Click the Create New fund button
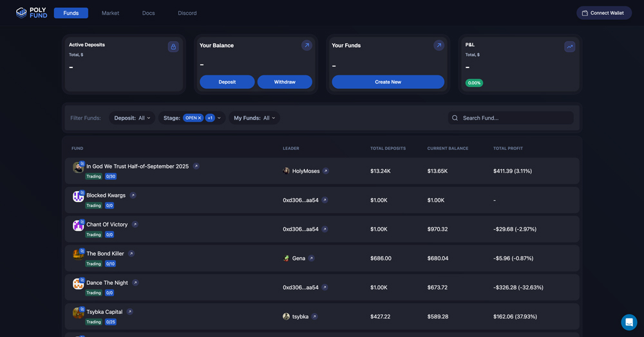The width and height of the screenshot is (644, 337). pos(388,82)
